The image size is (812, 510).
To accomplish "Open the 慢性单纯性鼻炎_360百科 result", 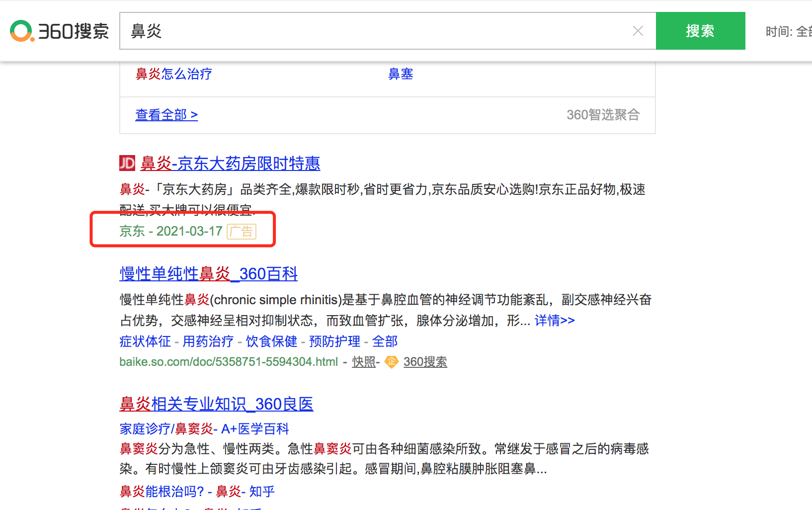I will (x=209, y=274).
